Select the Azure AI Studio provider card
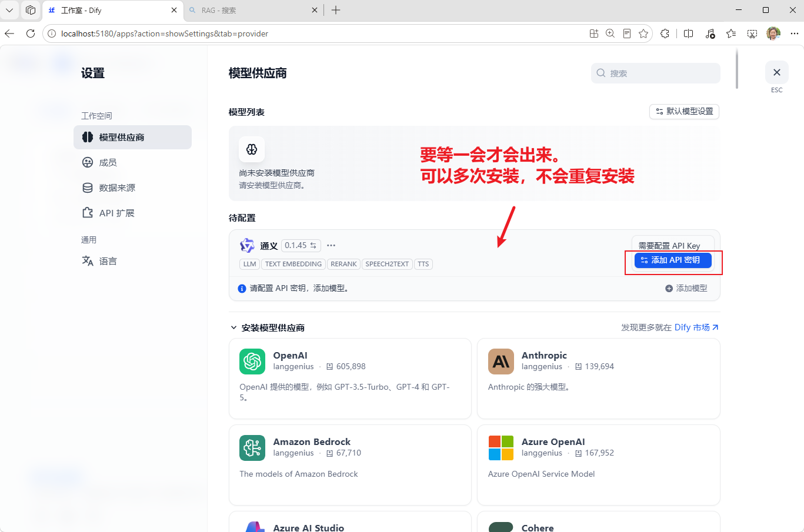The height and width of the screenshot is (532, 804). click(x=350, y=522)
